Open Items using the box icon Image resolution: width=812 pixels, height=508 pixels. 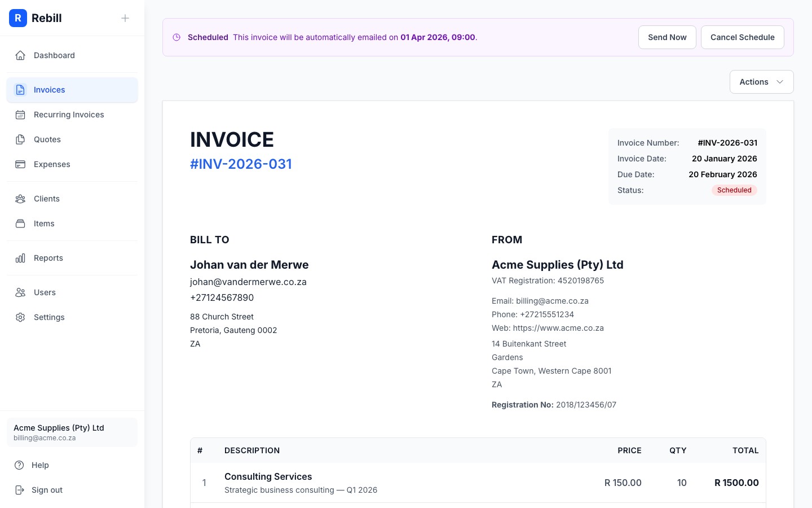20,224
